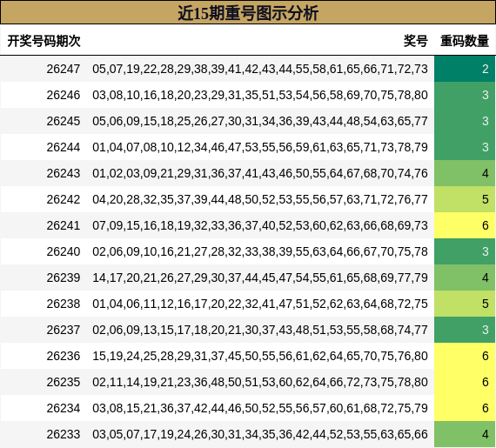The height and width of the screenshot is (448, 496).
Task: Select period number 26233
Action: coord(64,434)
